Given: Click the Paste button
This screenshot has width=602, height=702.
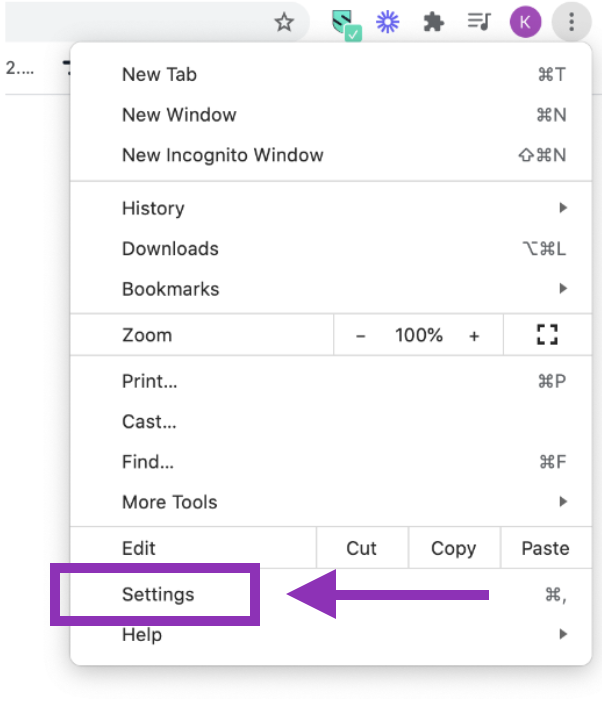Looking at the screenshot, I should [545, 548].
